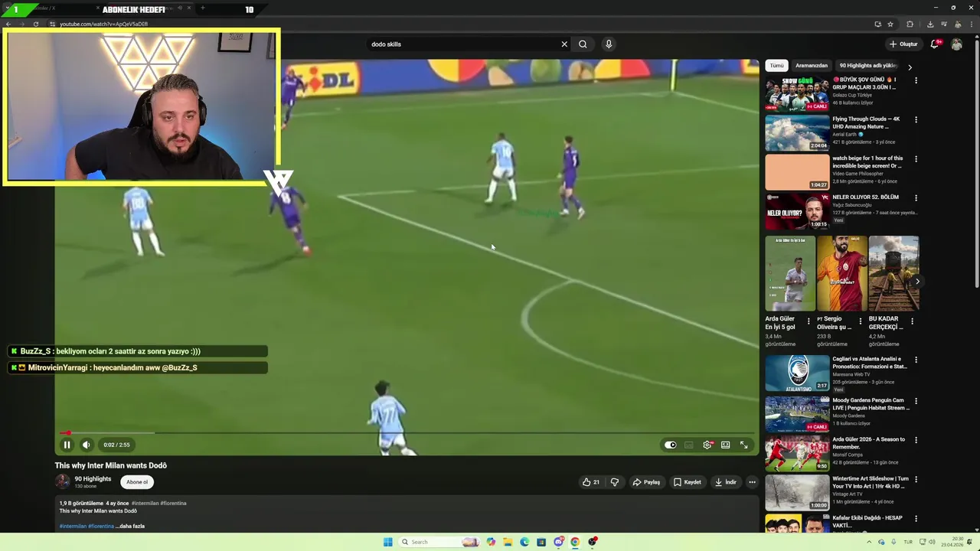Pause the video playback
The image size is (980, 551).
click(67, 445)
